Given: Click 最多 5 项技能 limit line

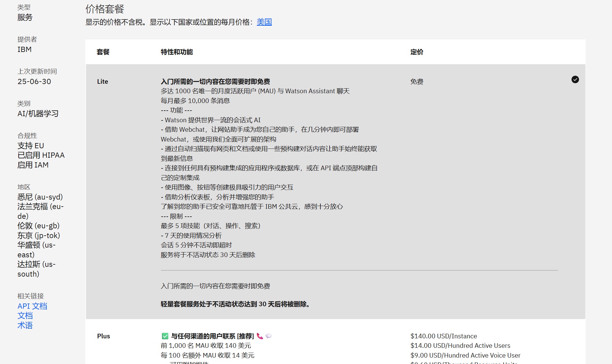Looking at the screenshot, I should [211, 226].
